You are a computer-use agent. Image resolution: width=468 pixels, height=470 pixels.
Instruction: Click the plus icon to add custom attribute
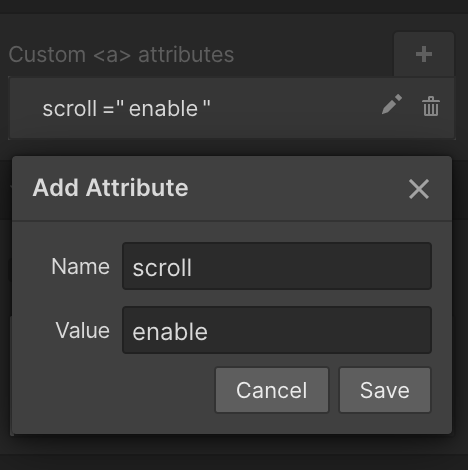[424, 54]
